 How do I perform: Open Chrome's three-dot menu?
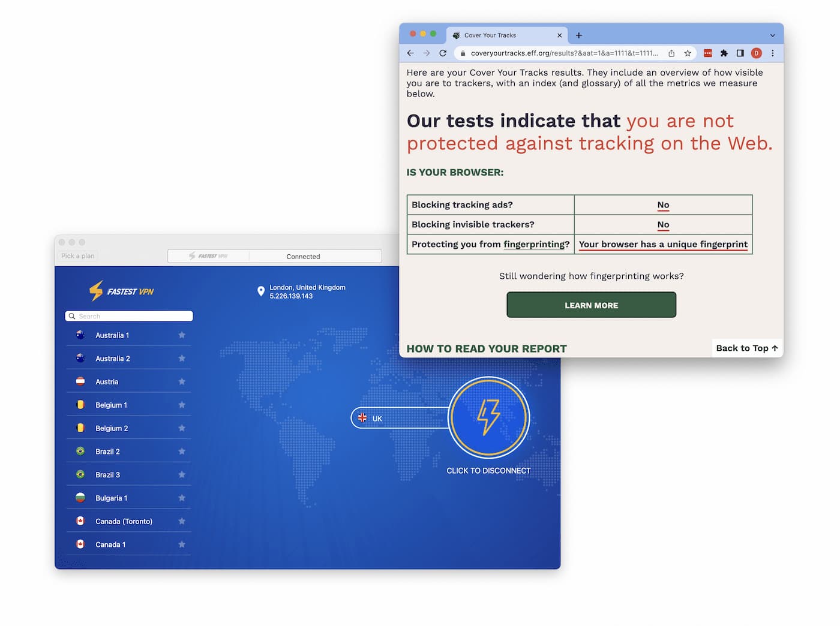(773, 53)
